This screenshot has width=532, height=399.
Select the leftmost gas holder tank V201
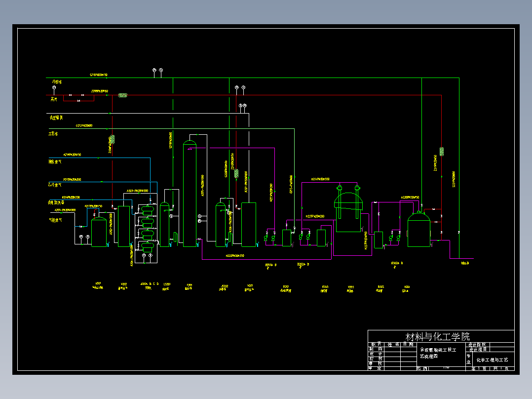click(99, 232)
